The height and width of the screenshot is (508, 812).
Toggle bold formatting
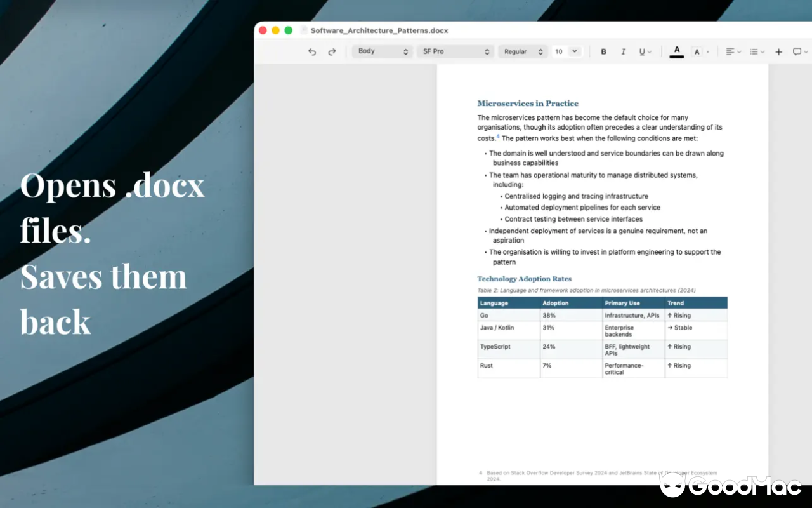click(603, 51)
